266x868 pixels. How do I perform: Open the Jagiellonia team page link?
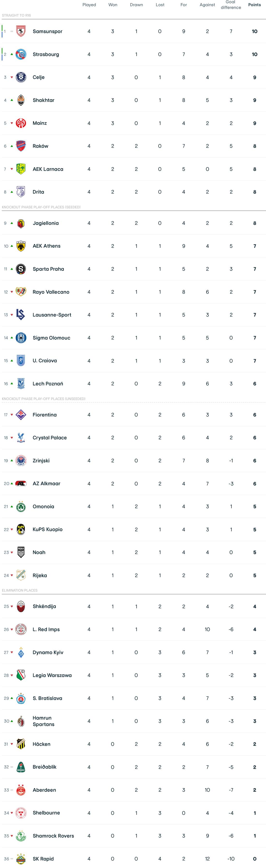pyautogui.click(x=45, y=223)
